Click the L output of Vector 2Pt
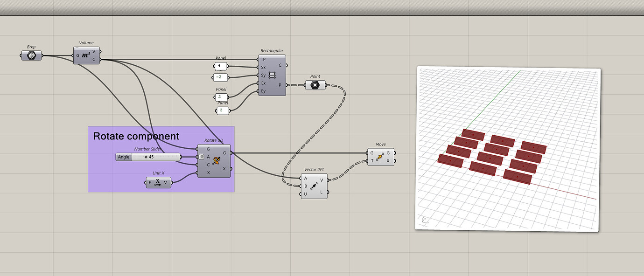Image resolution: width=644 pixels, height=276 pixels. click(x=322, y=192)
